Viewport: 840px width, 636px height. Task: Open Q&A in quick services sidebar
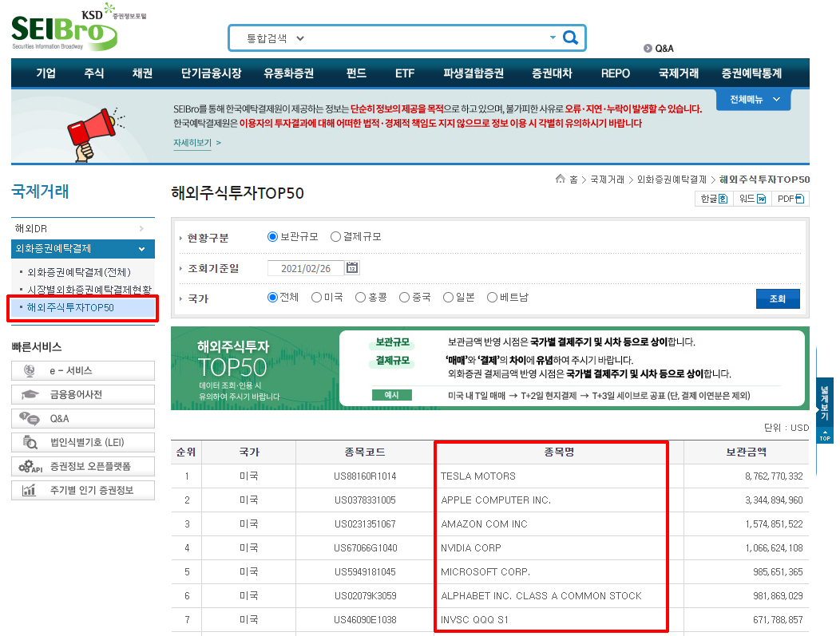point(83,419)
